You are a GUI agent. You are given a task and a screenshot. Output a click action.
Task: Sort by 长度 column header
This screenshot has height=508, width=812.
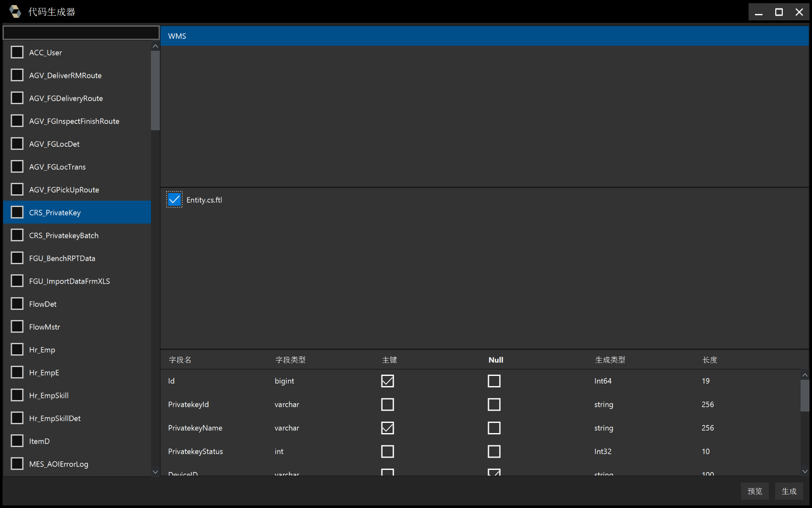[710, 360]
